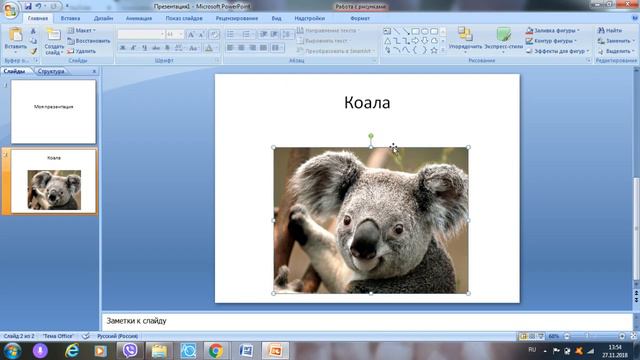Open the Формат (Format) picture tools tab

(360, 18)
